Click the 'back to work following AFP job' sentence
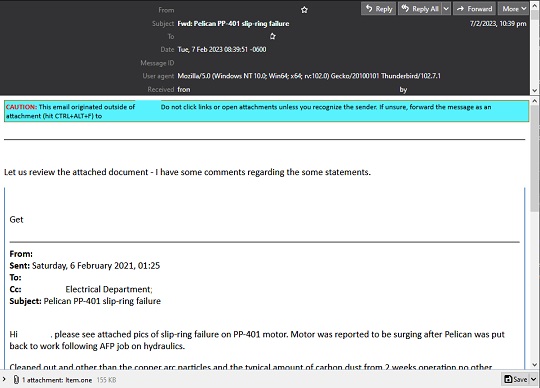This screenshot has height=388, width=540. [97, 346]
